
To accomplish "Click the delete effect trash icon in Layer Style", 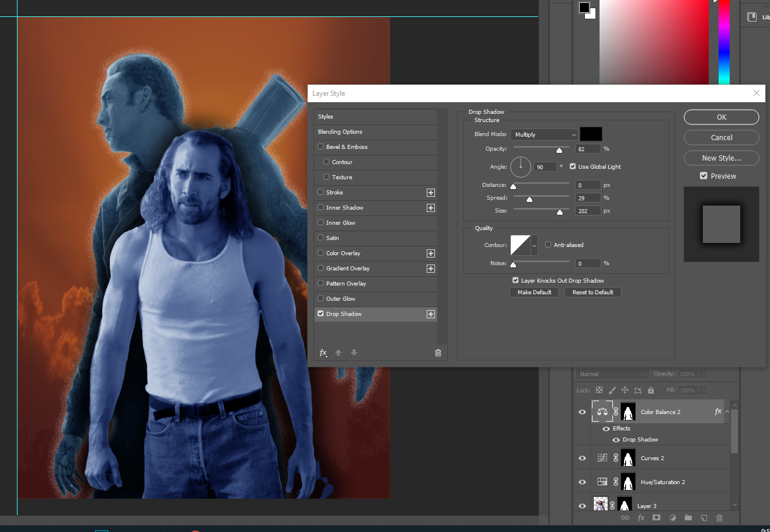I will 438,353.
